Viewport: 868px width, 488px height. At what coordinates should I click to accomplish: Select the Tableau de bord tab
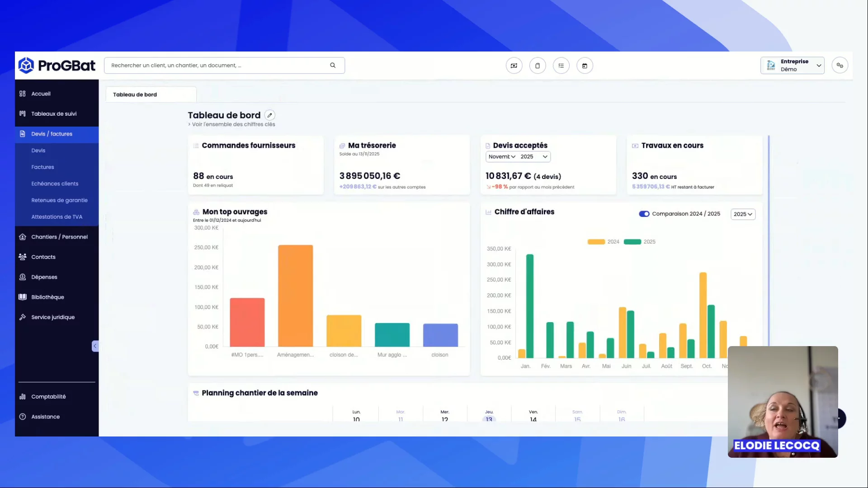(135, 95)
